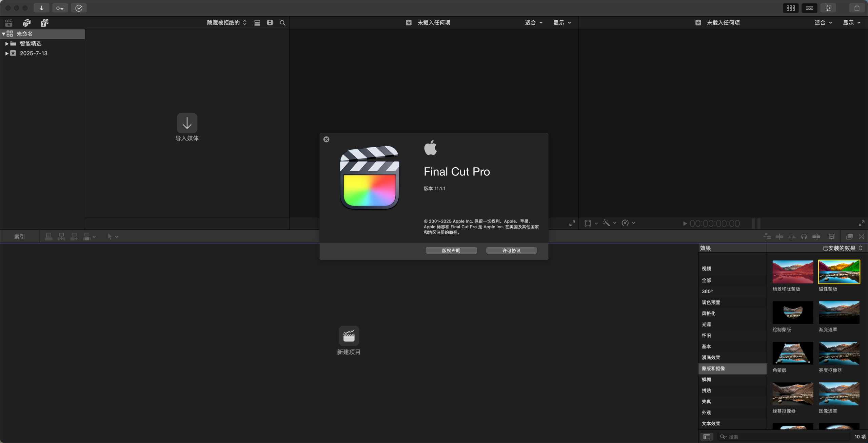Expand the 智能精选 folder
This screenshot has height=443, width=868.
click(x=6, y=44)
